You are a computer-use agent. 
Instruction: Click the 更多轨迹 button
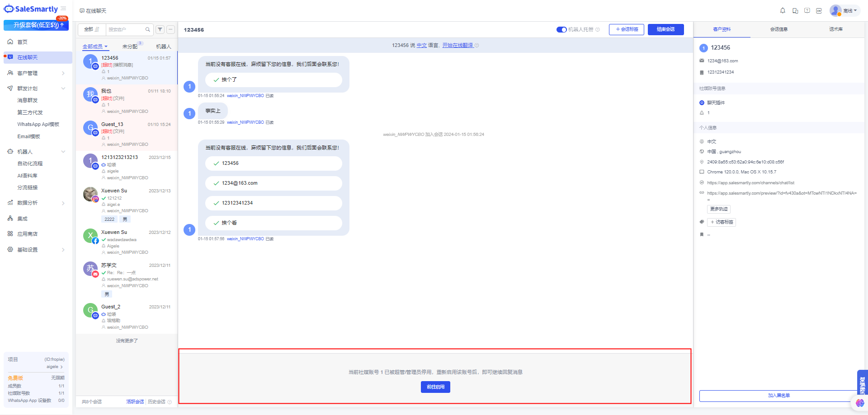click(719, 209)
